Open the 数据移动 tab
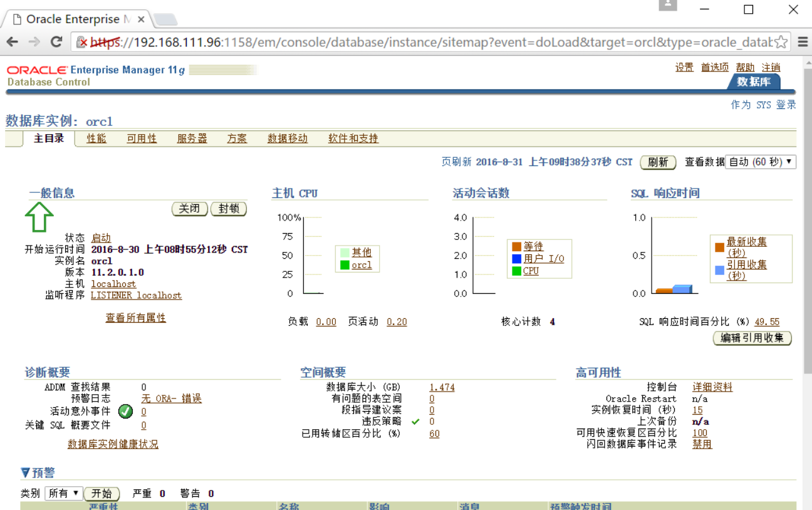 [x=288, y=138]
